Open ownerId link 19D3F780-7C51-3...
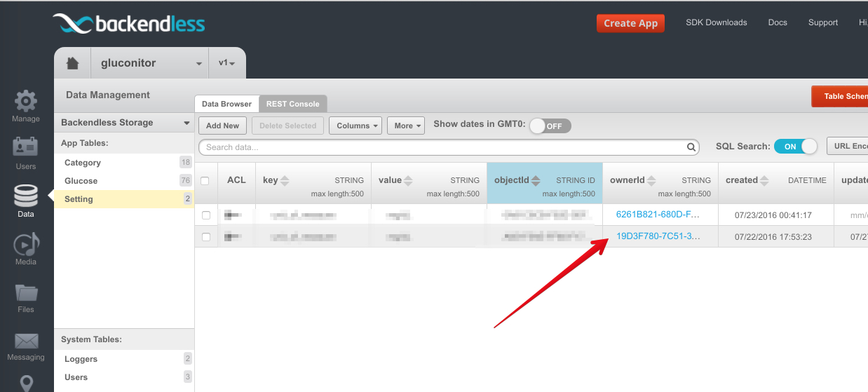Viewport: 868px width, 392px height. click(x=658, y=236)
